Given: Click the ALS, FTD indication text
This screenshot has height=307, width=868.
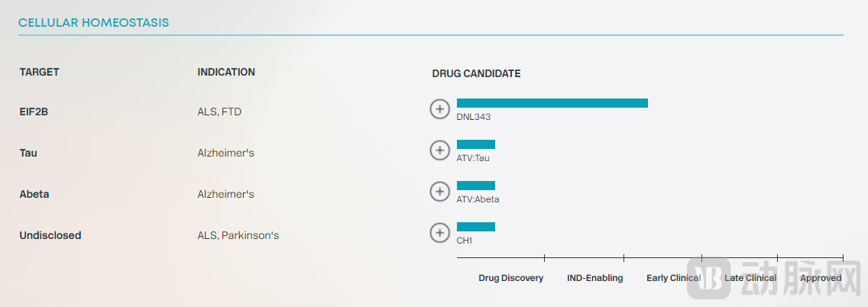Looking at the screenshot, I should click(219, 111).
